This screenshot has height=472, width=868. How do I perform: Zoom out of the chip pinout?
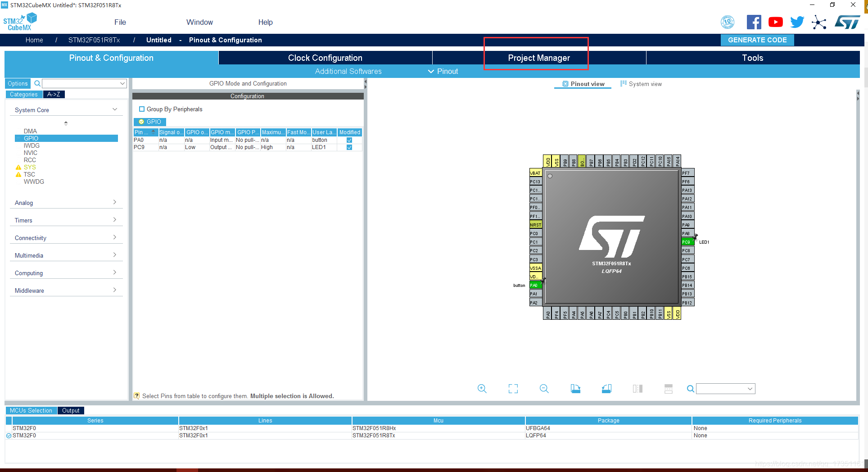544,389
